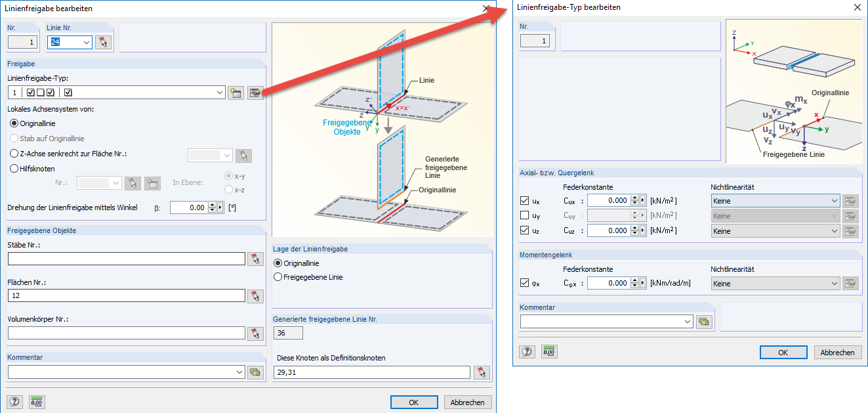Choose Freigegebene Linie as Lage der Linienfreigabe
868x413 pixels.
pos(279,276)
